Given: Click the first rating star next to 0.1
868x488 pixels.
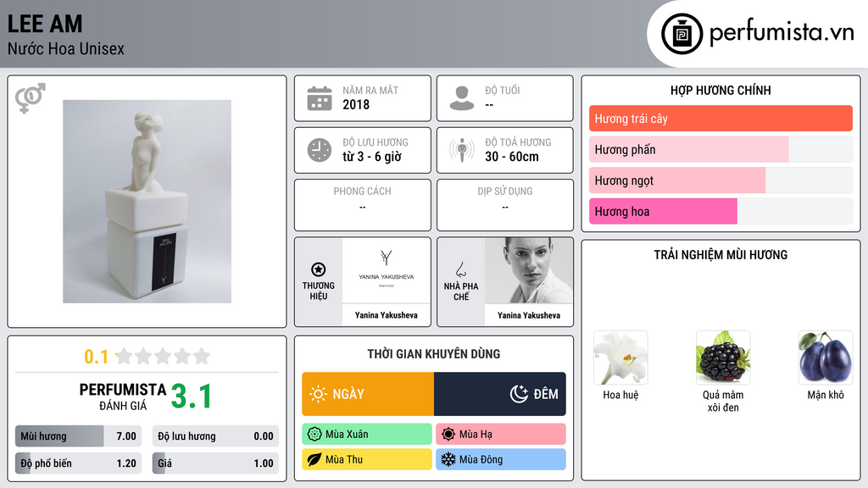Looking at the screenshot, I should click(125, 356).
